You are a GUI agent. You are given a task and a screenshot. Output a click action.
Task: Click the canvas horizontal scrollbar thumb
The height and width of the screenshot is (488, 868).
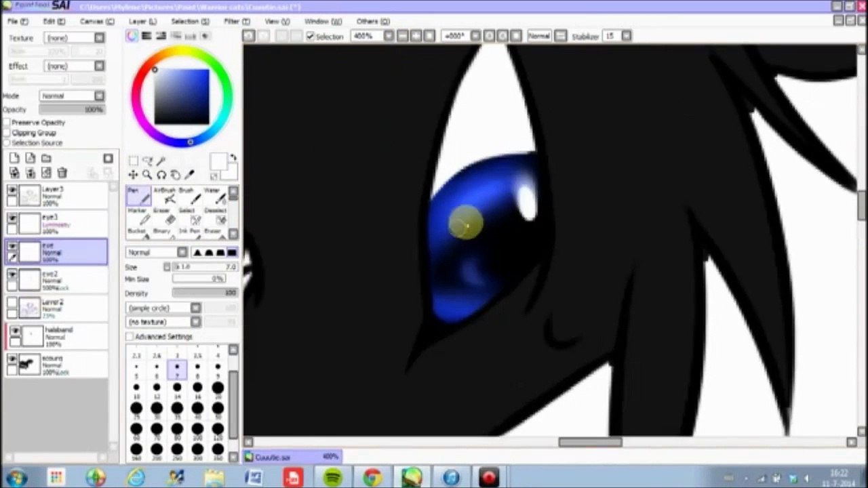coord(590,442)
